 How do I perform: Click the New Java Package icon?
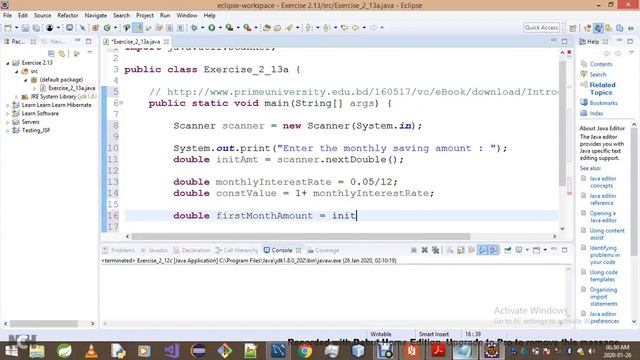pos(96,28)
